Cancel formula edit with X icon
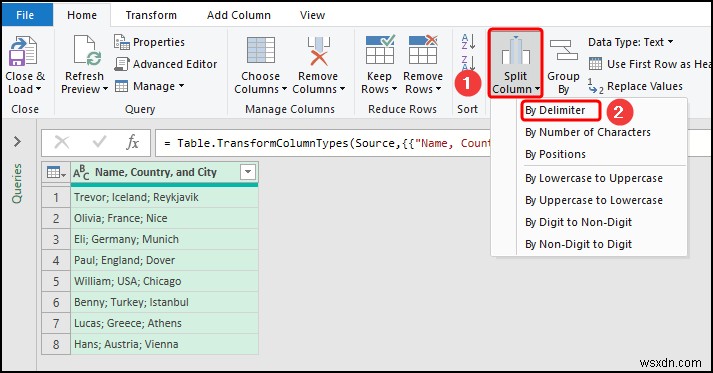Screen dimensions: 713x373 (62, 143)
